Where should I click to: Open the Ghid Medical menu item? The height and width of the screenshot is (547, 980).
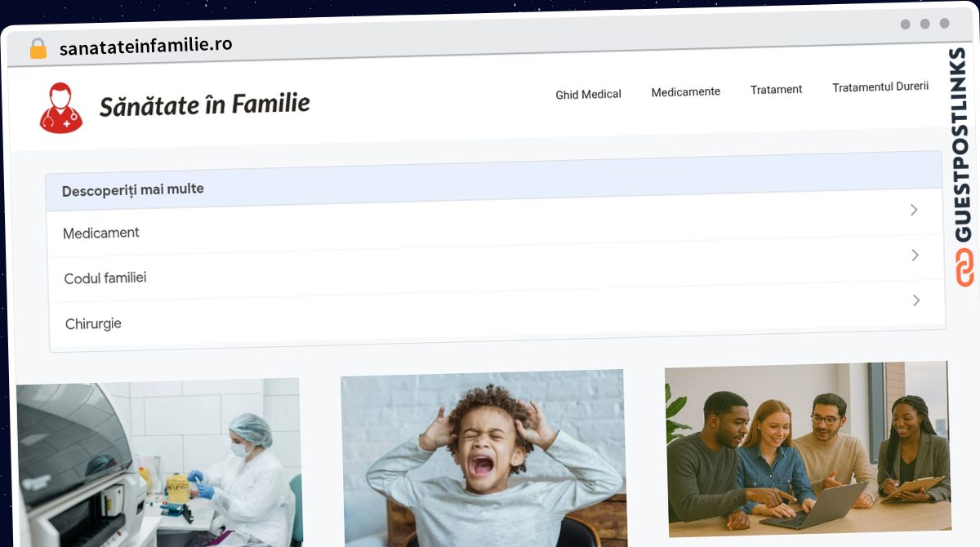588,94
